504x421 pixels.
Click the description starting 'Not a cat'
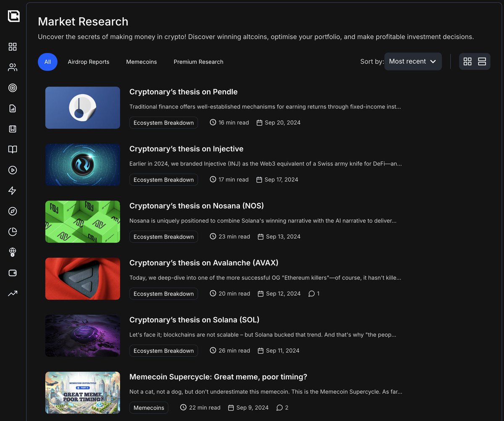(x=266, y=392)
